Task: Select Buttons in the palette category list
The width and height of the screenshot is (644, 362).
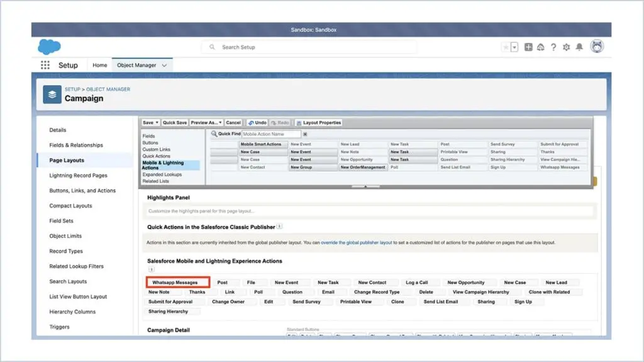Action: [x=150, y=143]
